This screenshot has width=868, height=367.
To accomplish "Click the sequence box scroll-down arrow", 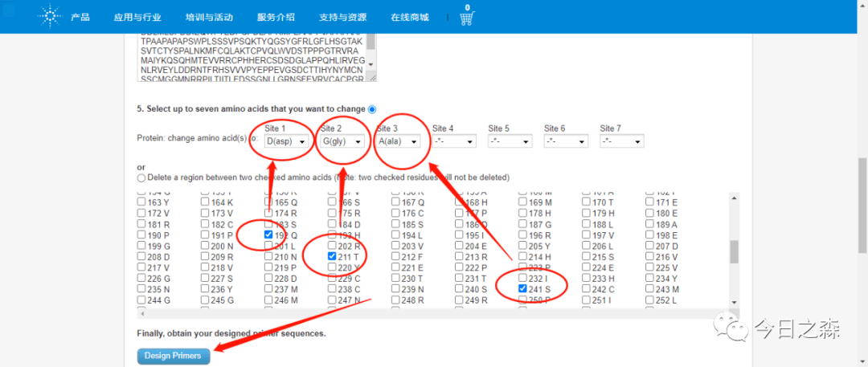I will [371, 64].
